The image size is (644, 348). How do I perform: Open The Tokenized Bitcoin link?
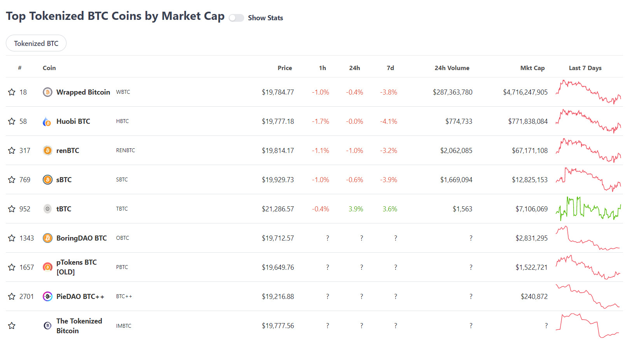coord(79,326)
